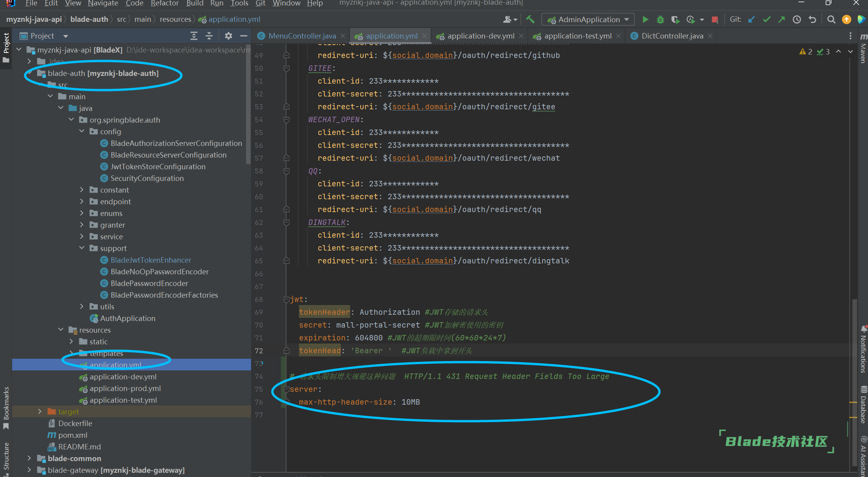Open Notifications tool window
The image size is (868, 477).
click(863, 349)
